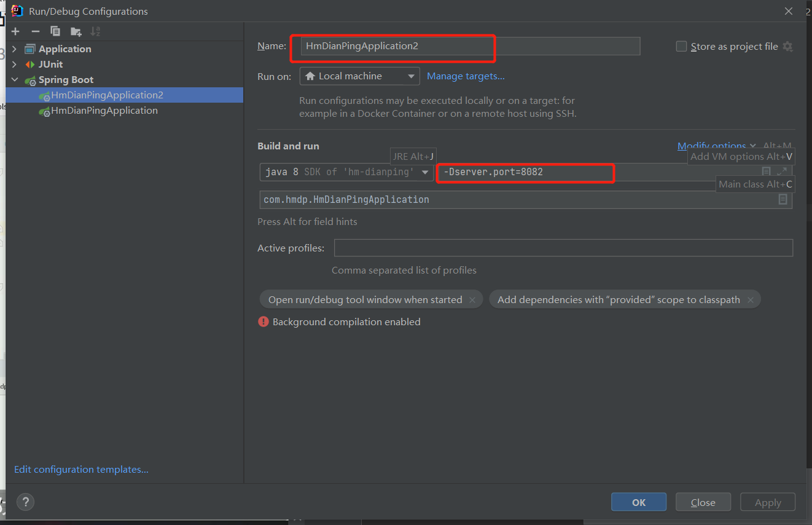Click the Apply button
Image resolution: width=812 pixels, height=525 pixels.
tap(768, 502)
